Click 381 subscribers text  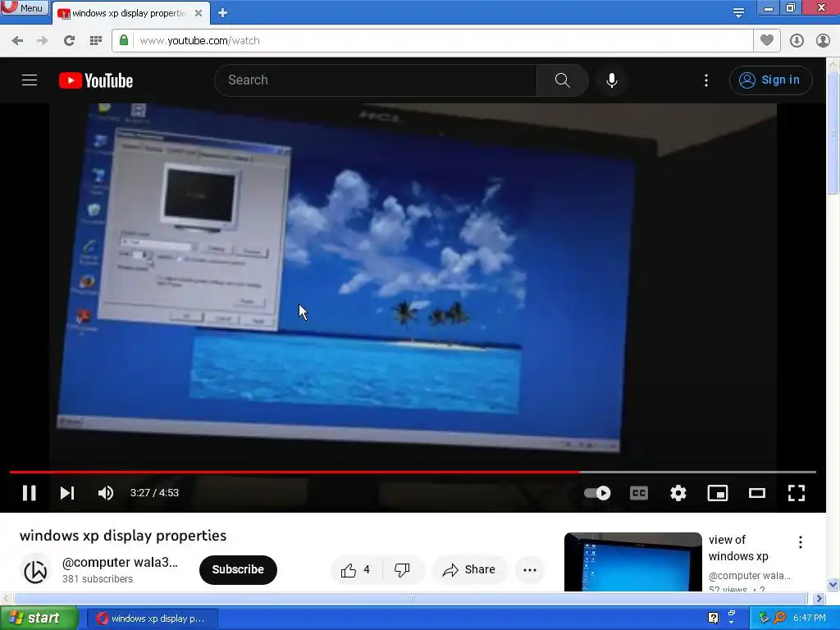pos(98,579)
